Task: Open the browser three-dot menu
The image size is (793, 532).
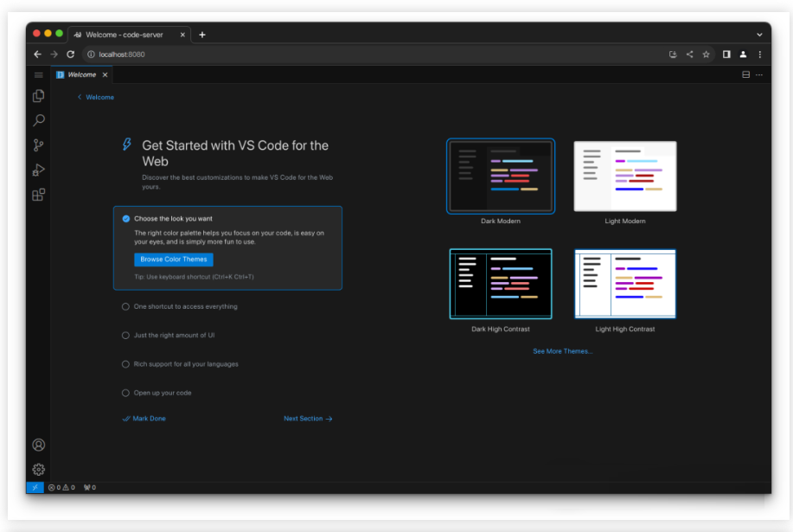Action: click(759, 54)
